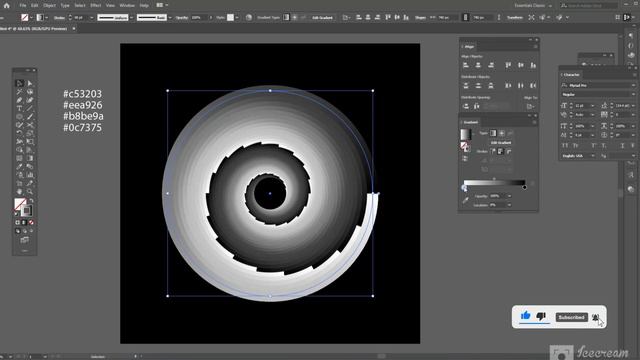
Task: Open the File menu
Action: (x=23, y=5)
